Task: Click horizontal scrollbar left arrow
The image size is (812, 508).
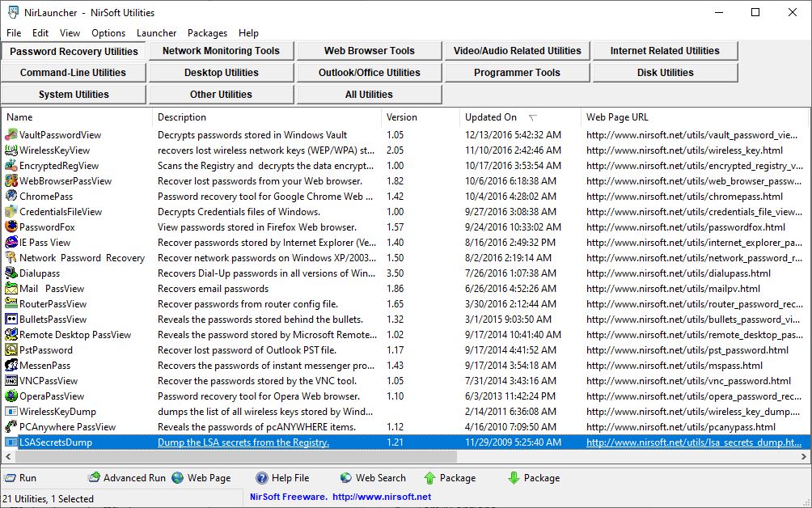Action: [x=8, y=457]
